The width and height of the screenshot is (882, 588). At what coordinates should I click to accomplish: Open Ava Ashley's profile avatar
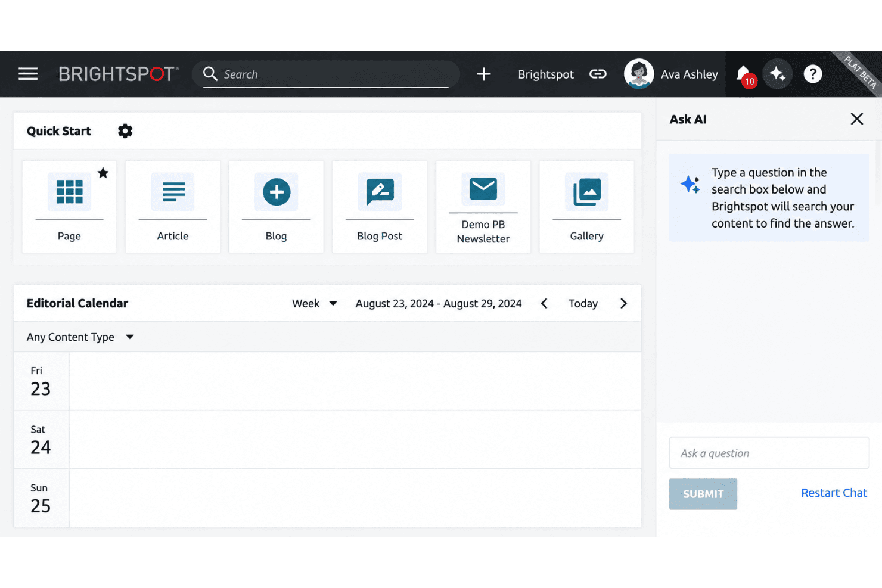[x=639, y=74]
